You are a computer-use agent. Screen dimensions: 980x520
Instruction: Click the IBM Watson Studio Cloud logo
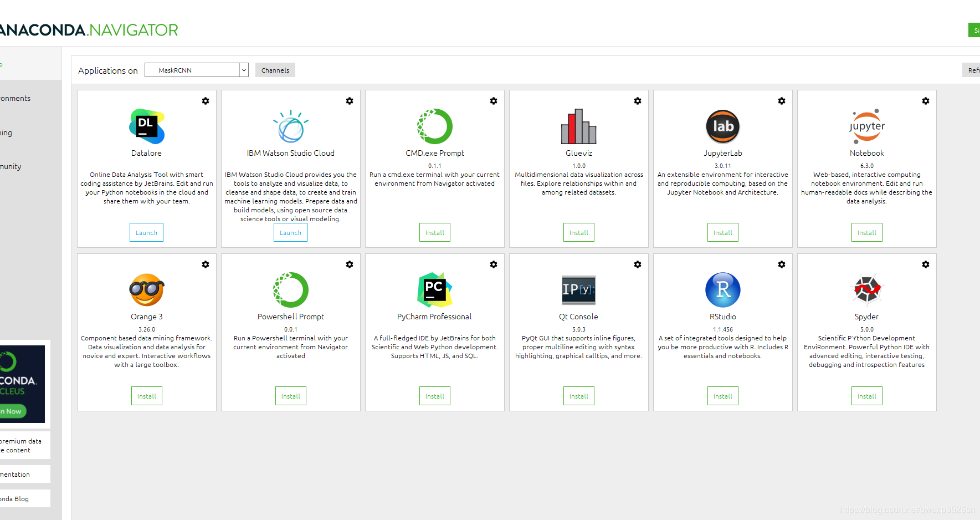click(x=291, y=126)
